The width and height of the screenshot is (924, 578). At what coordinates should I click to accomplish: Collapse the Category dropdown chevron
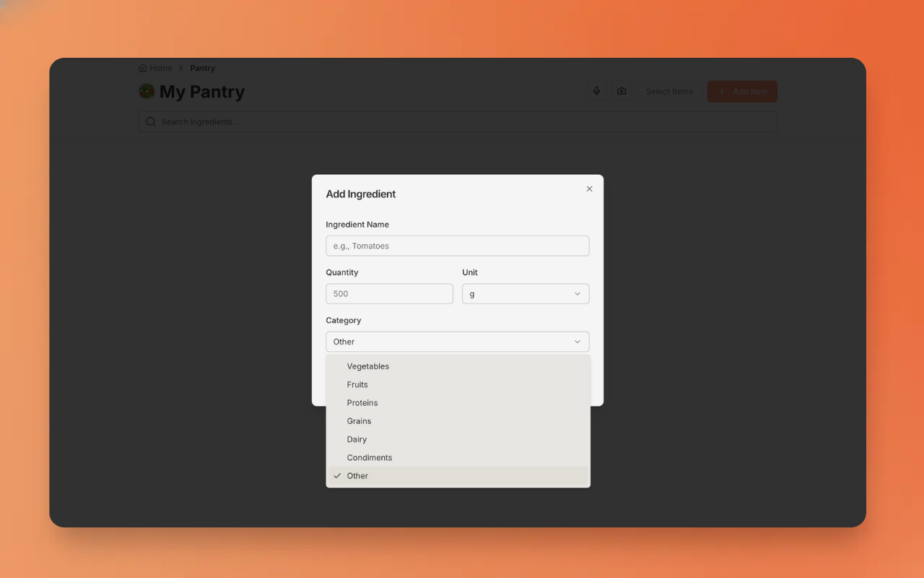point(577,342)
